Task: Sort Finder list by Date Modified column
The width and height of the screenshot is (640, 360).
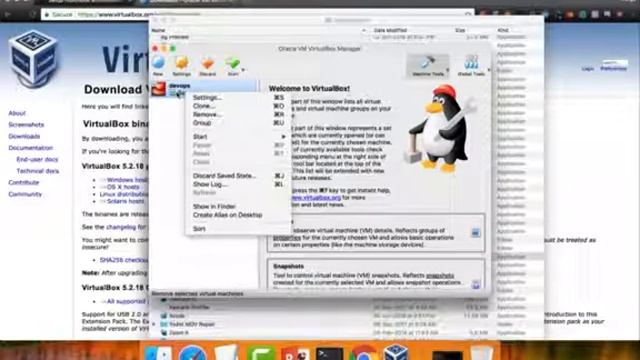Action: [390, 30]
